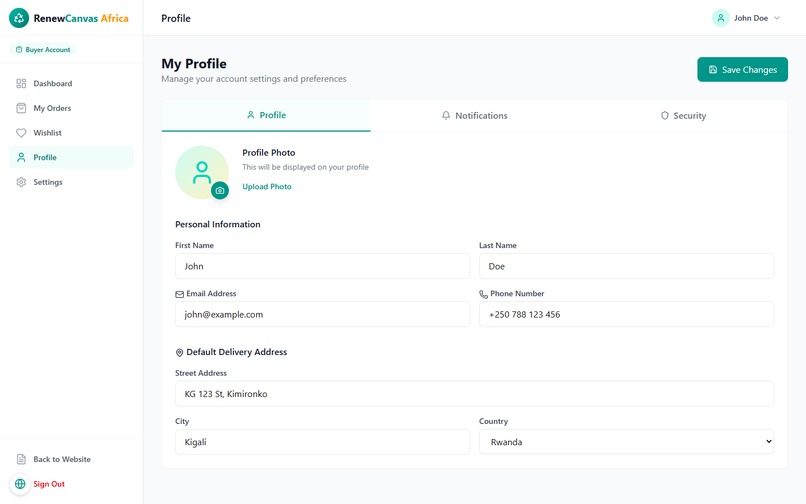Screen dimensions: 806x504
Task: Click the Buyer Account badge
Action: coord(43,50)
